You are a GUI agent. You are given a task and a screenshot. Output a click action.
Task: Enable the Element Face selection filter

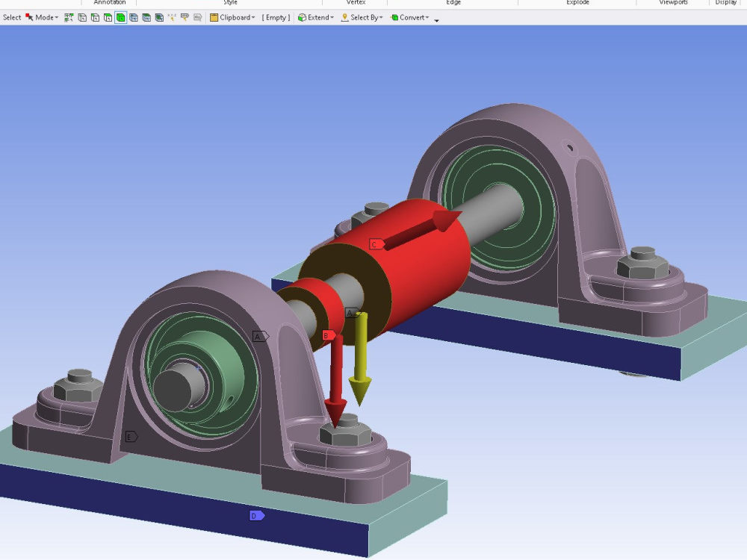(x=146, y=18)
